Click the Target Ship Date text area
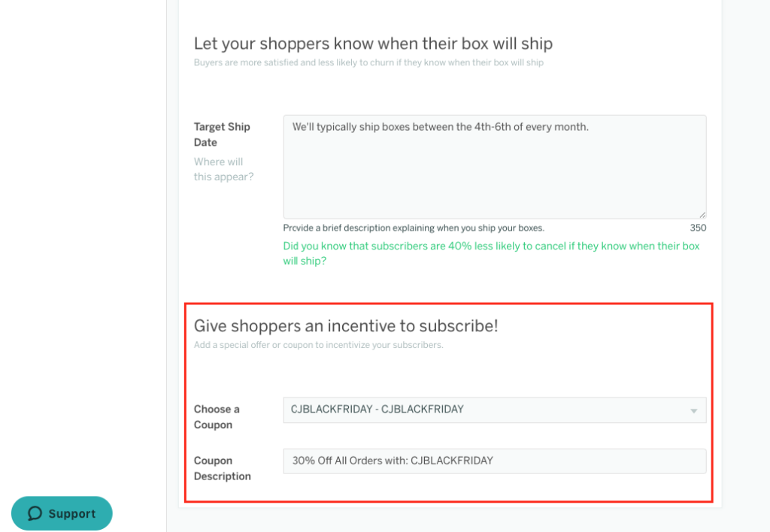 click(x=494, y=166)
